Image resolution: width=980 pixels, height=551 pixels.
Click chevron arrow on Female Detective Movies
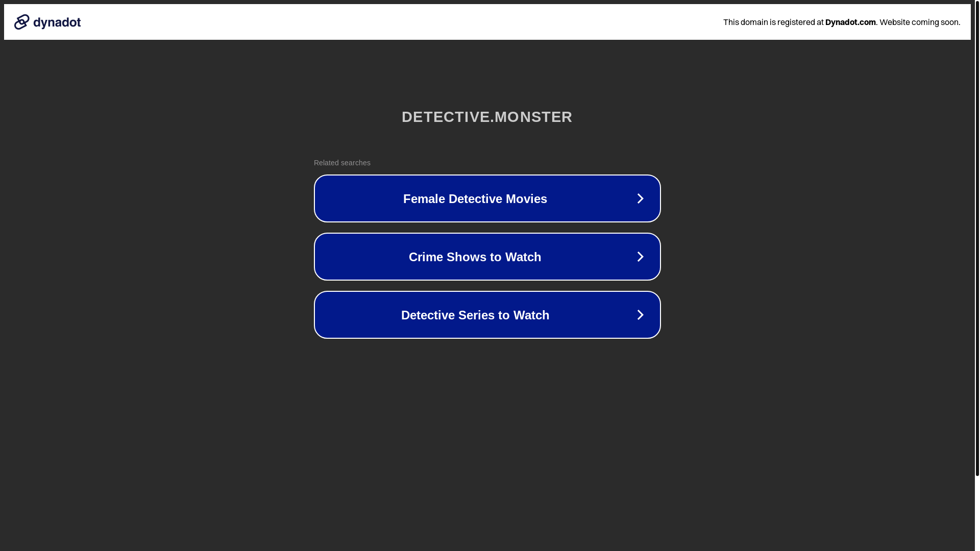(640, 198)
